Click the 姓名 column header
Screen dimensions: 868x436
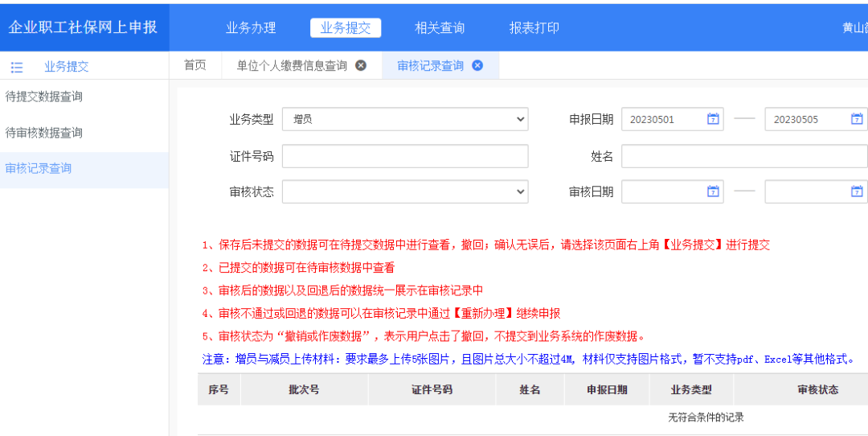click(530, 389)
